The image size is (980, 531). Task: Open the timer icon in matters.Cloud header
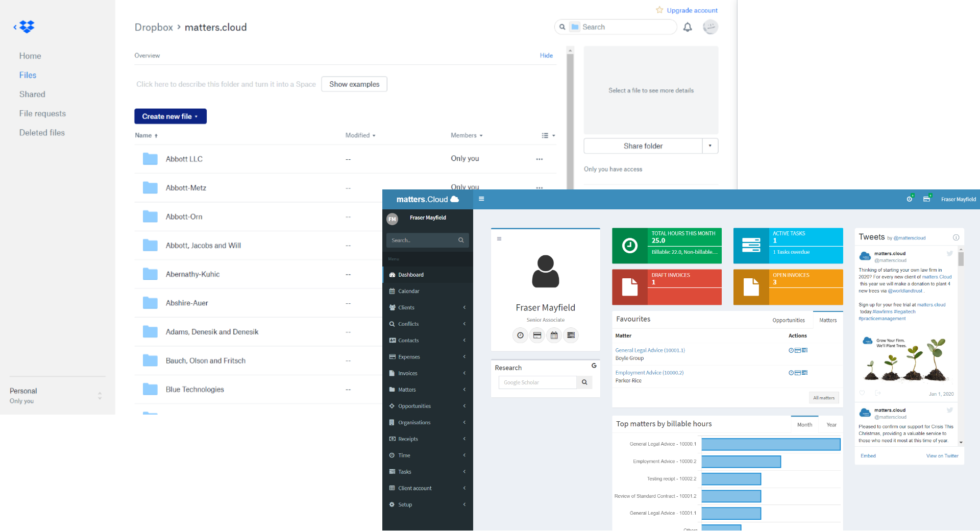(910, 199)
